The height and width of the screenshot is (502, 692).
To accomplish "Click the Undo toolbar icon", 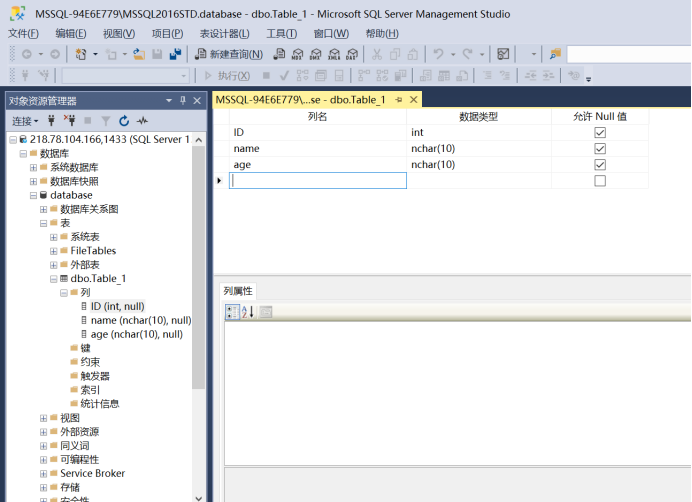I will (x=438, y=54).
